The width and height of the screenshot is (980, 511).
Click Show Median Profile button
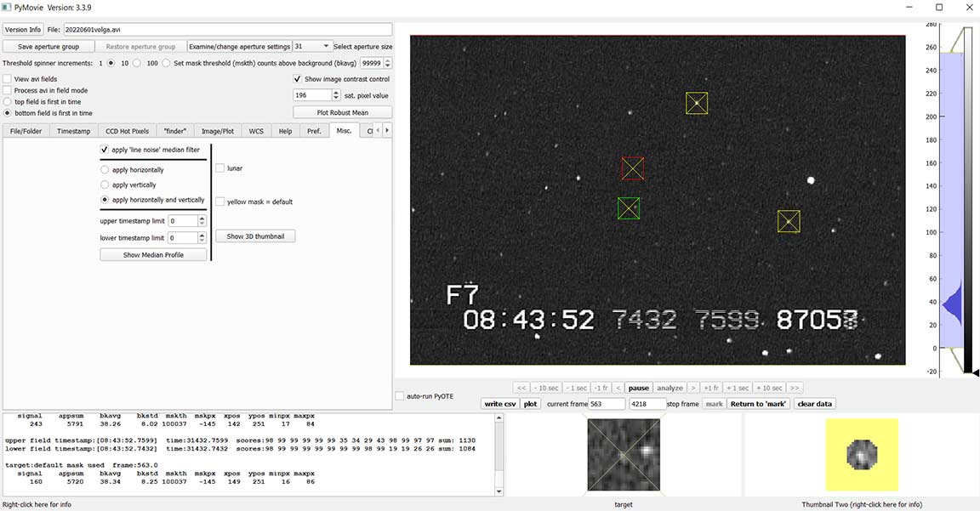(x=153, y=255)
